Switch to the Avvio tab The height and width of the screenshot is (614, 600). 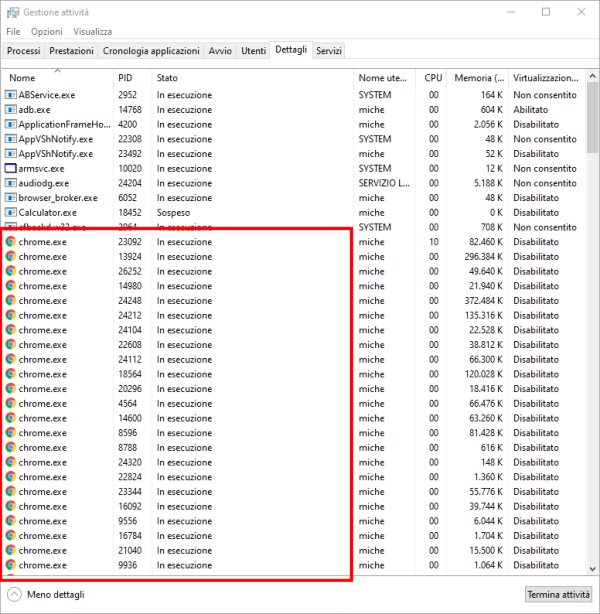point(220,51)
